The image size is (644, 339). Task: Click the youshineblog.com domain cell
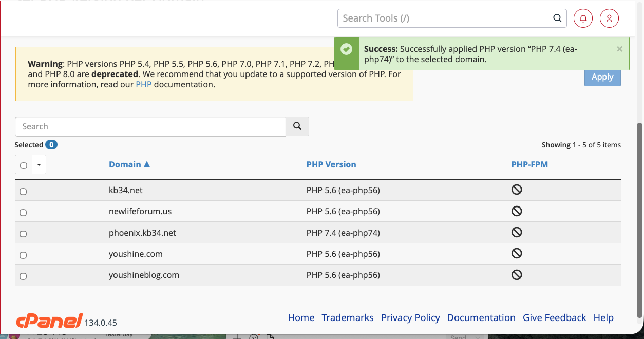coord(144,275)
